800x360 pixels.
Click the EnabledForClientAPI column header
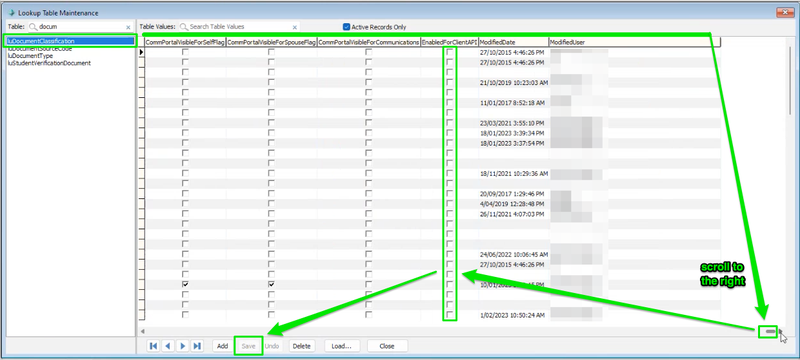pyautogui.click(x=449, y=42)
